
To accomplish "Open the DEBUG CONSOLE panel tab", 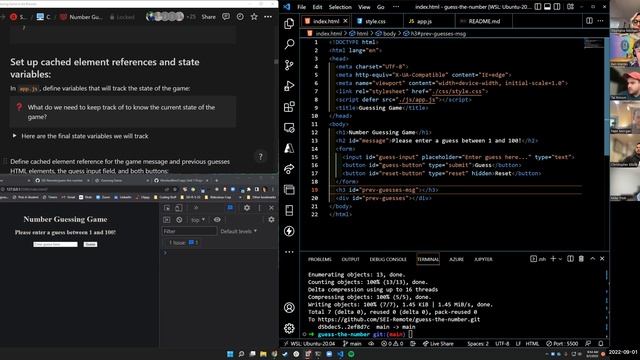I will [x=388, y=259].
